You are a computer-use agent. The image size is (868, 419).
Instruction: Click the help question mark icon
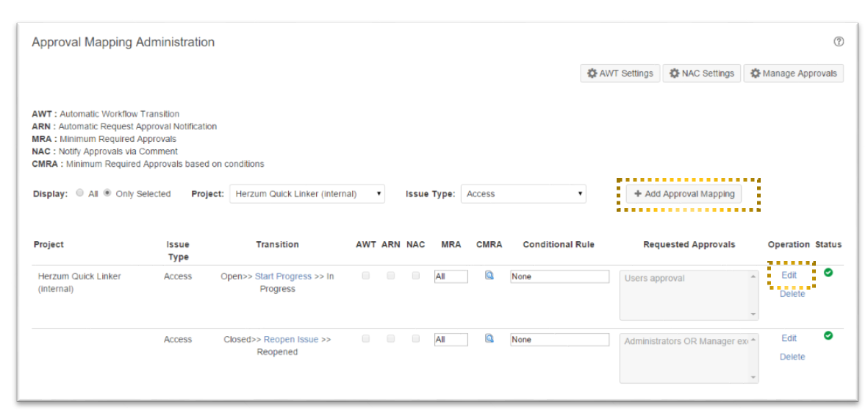[x=838, y=42]
